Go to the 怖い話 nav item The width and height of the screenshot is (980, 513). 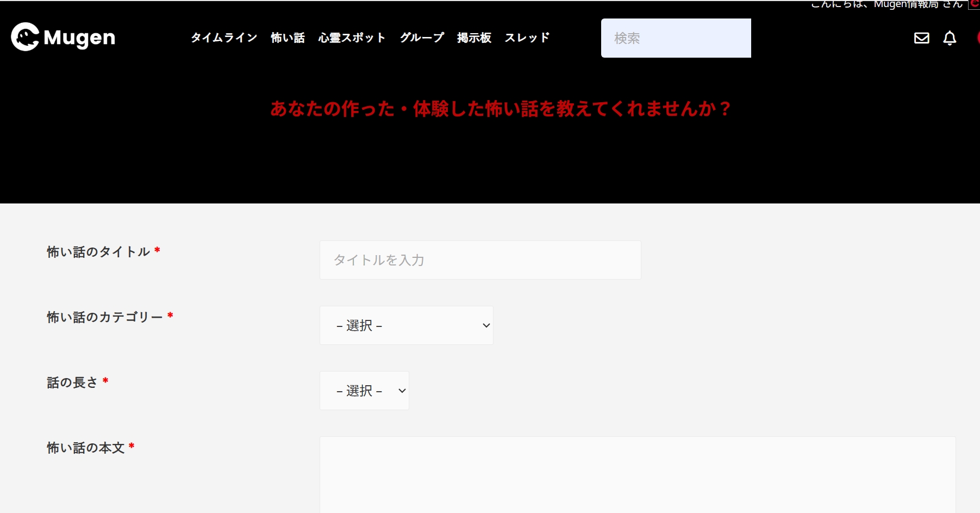click(x=288, y=38)
